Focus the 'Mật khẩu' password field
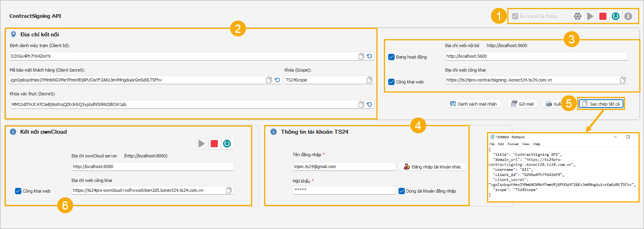The image size is (644, 229). 344,190
